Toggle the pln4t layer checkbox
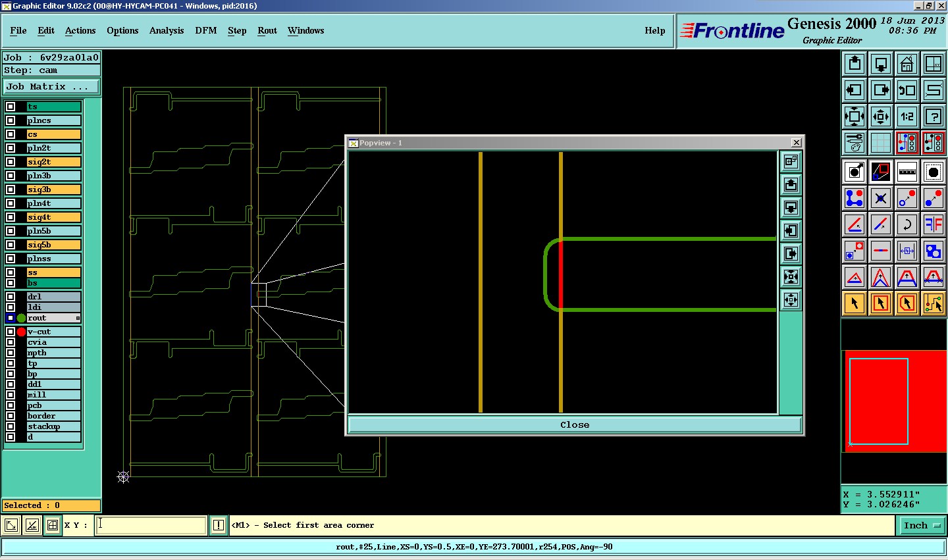Screen dimensions: 948x560 pos(11,203)
